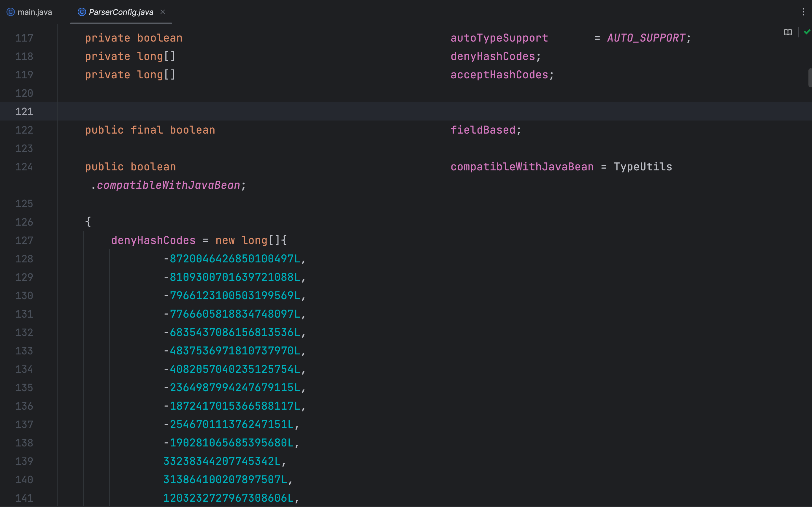Click the value -4082057040235125754L
The image size is (812, 507).
(232, 370)
